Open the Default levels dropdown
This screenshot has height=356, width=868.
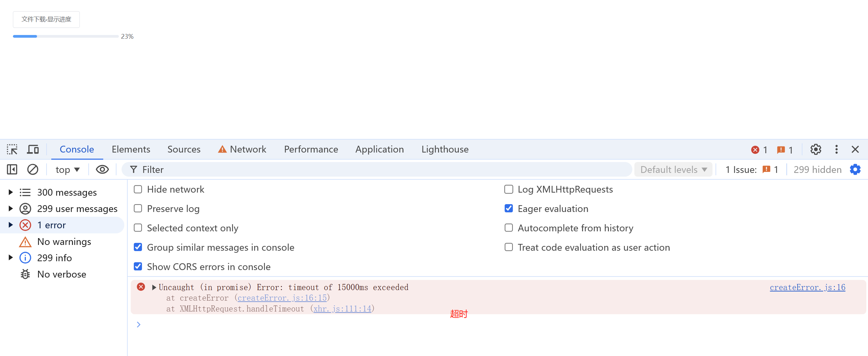(673, 170)
